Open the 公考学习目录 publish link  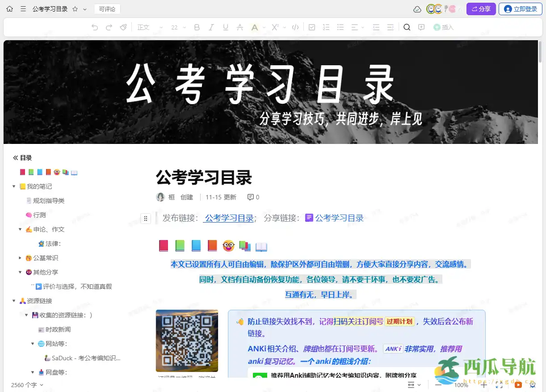pos(228,218)
